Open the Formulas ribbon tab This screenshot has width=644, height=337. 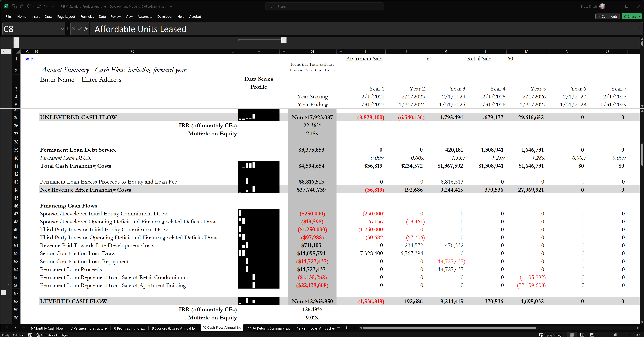coord(87,17)
